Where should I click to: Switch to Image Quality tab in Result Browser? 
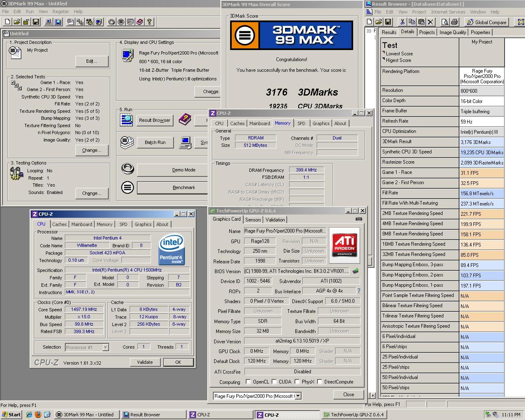[453, 32]
